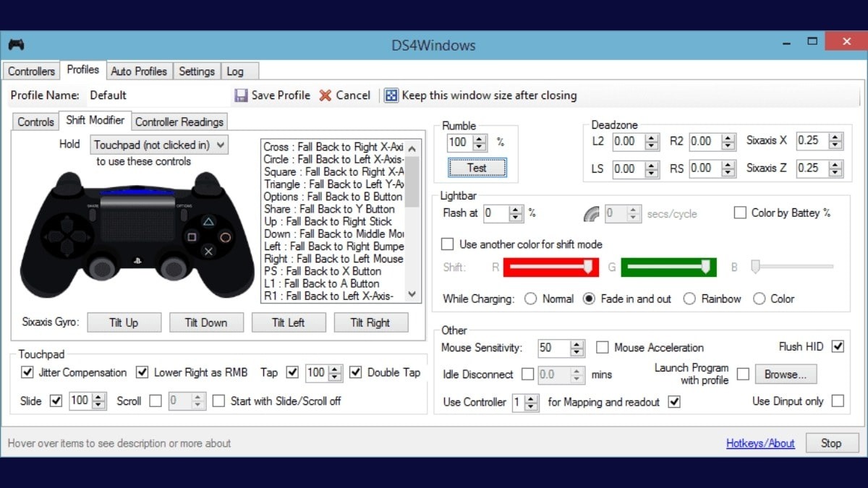The width and height of the screenshot is (868, 488).
Task: Click the Profile Name field showing Default
Action: click(x=158, y=95)
